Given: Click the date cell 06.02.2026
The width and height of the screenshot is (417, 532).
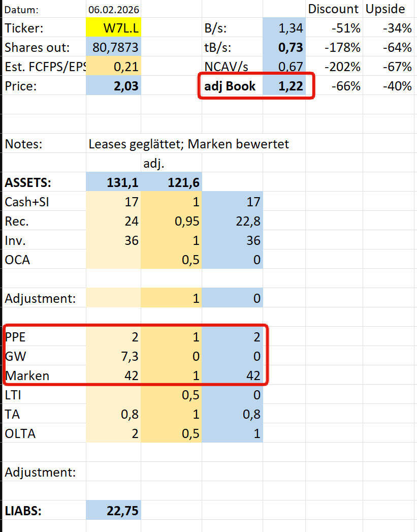Looking at the screenshot, I should [114, 10].
